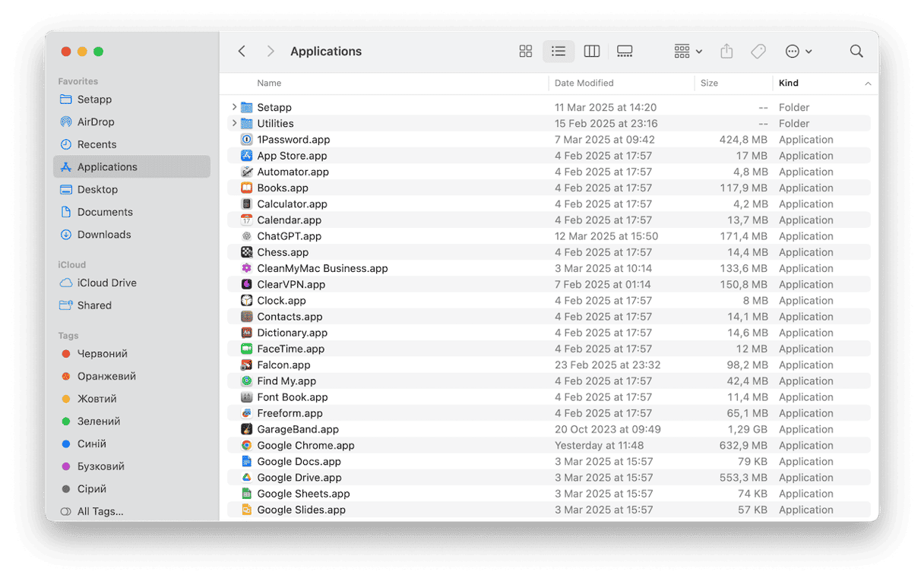
Task: Open Downloads in the sidebar
Action: [x=104, y=235]
